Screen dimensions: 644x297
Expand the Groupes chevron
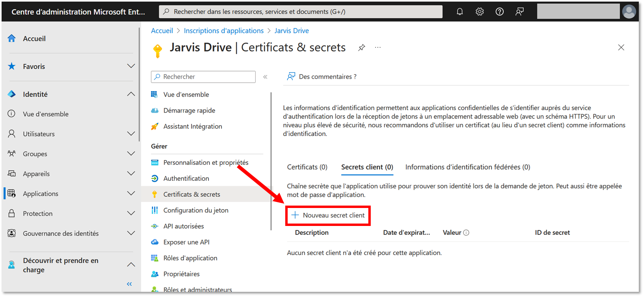[131, 153]
